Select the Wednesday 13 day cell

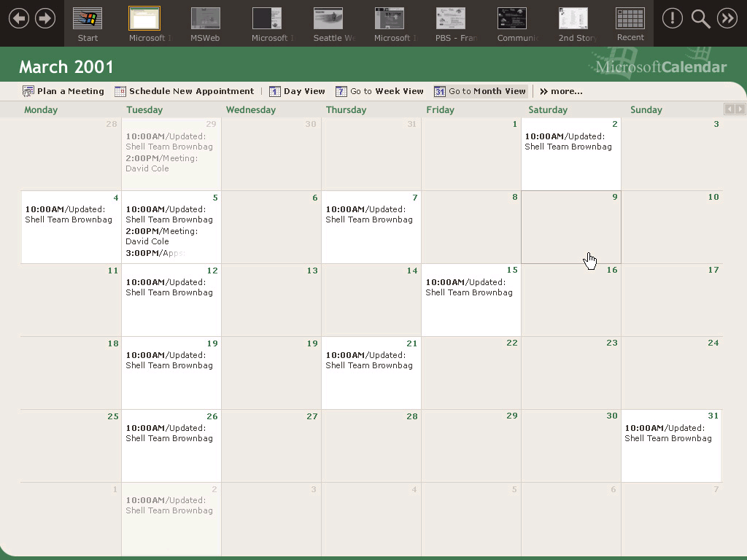pyautogui.click(x=271, y=300)
